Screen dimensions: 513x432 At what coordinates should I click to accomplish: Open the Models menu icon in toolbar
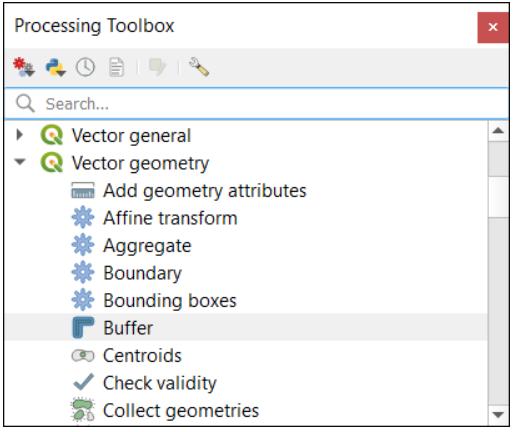pyautogui.click(x=23, y=67)
